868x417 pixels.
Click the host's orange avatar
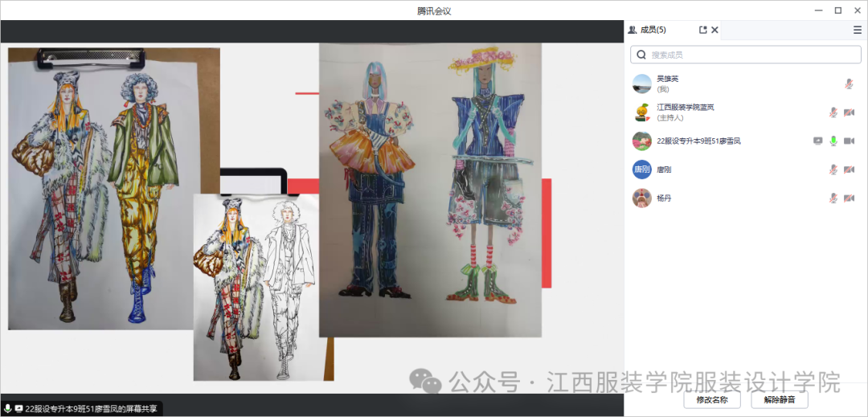[x=641, y=112]
